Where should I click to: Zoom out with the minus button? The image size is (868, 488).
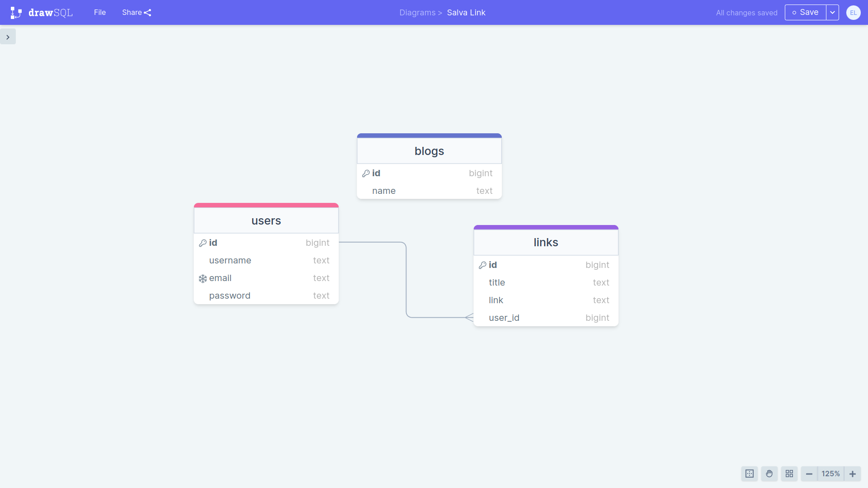coord(809,474)
